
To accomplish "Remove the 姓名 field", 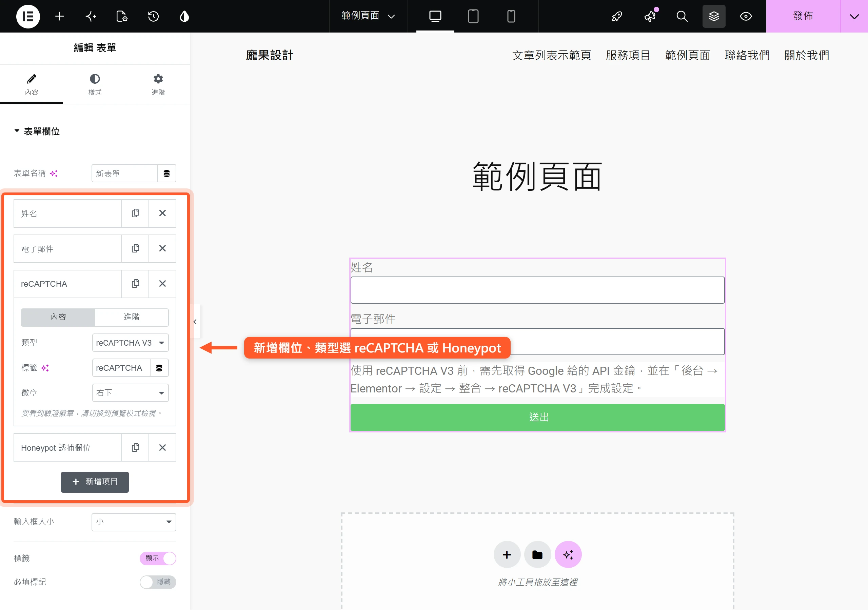I will coord(162,213).
